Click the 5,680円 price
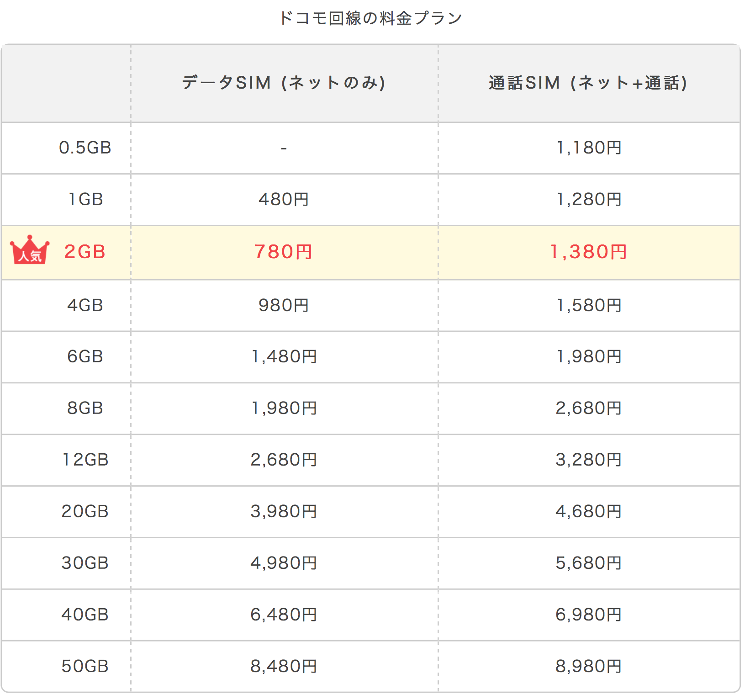750x700 pixels. pos(589,563)
